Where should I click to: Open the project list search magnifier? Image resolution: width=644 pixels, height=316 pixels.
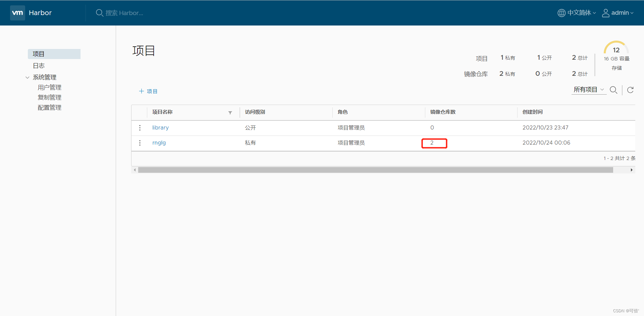[613, 90]
